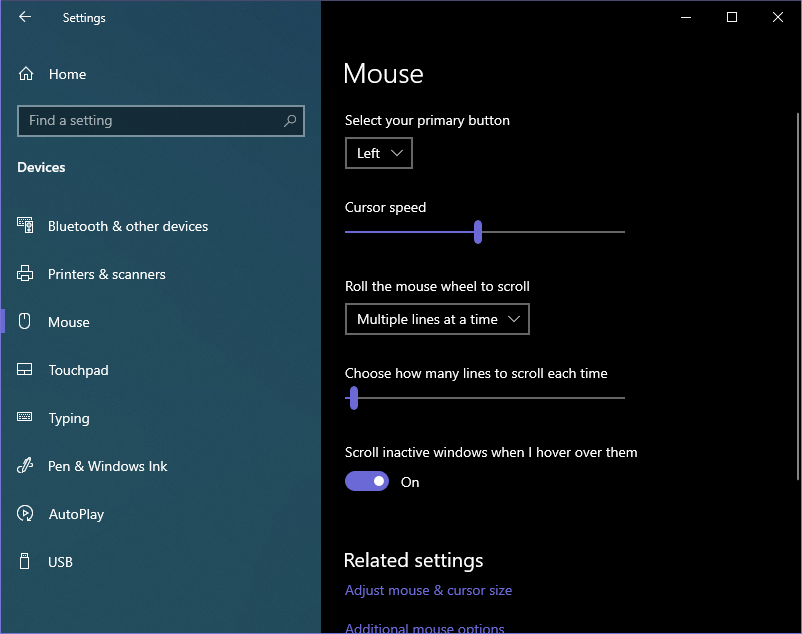
Task: Open Additional mouse options link
Action: (x=424, y=628)
